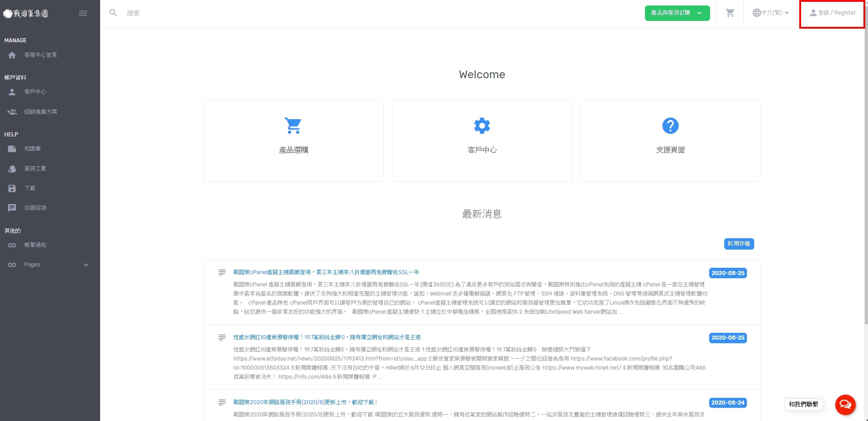Select 服務工單 in sidebar
Viewport: 868px width, 421px height.
(x=35, y=169)
